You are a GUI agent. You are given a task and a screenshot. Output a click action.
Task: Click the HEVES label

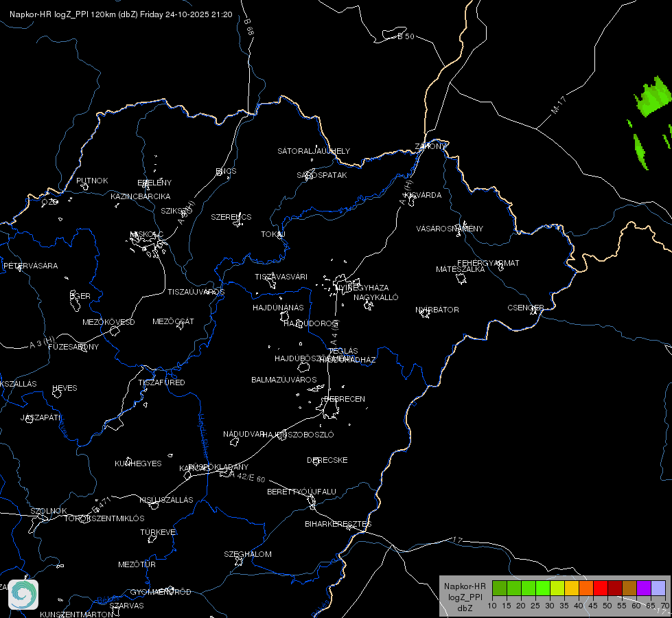65,388
